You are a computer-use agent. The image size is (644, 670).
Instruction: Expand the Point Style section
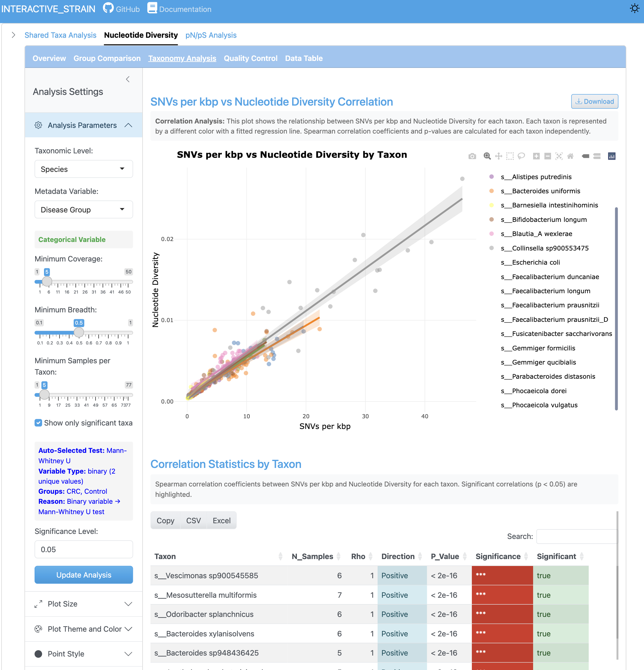(x=84, y=654)
